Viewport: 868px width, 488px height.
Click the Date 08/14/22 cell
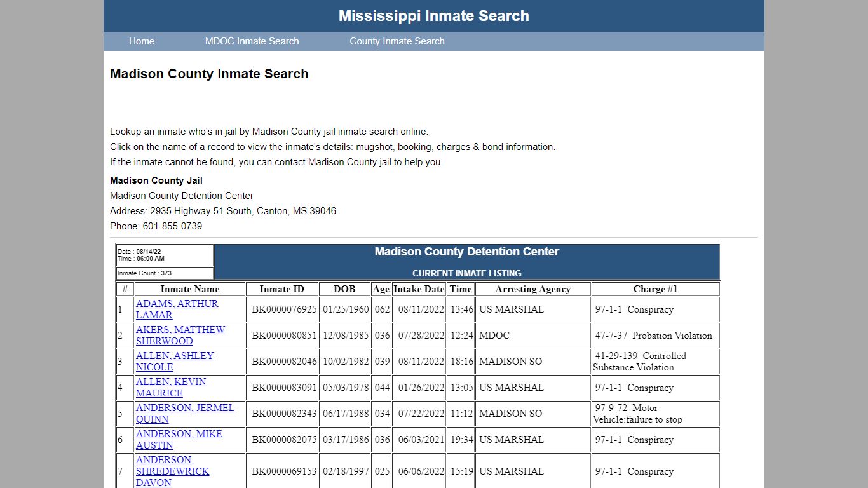(165, 255)
